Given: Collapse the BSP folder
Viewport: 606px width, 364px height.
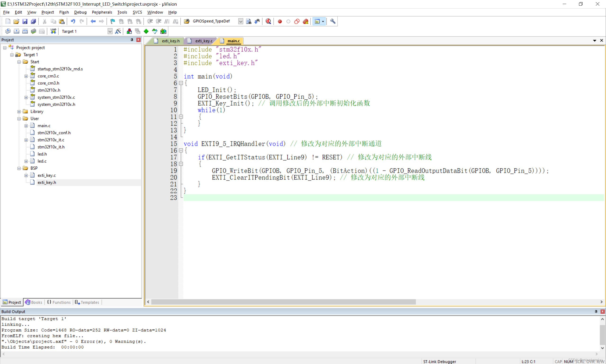Looking at the screenshot, I should [x=19, y=168].
